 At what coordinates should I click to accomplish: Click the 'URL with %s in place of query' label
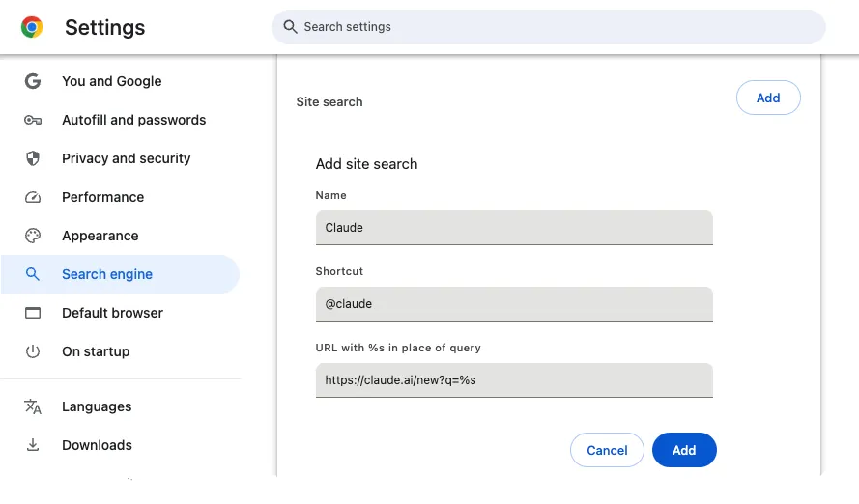(x=398, y=348)
